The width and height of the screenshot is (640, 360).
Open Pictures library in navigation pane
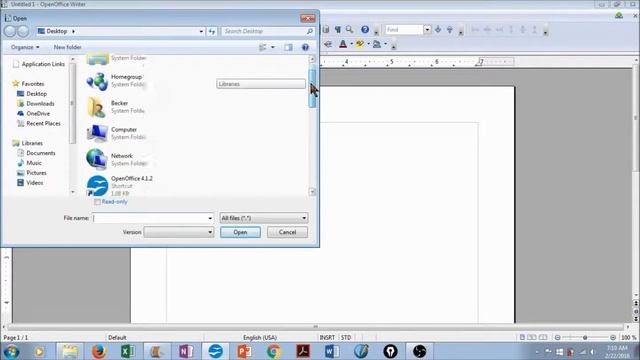pyautogui.click(x=31, y=173)
